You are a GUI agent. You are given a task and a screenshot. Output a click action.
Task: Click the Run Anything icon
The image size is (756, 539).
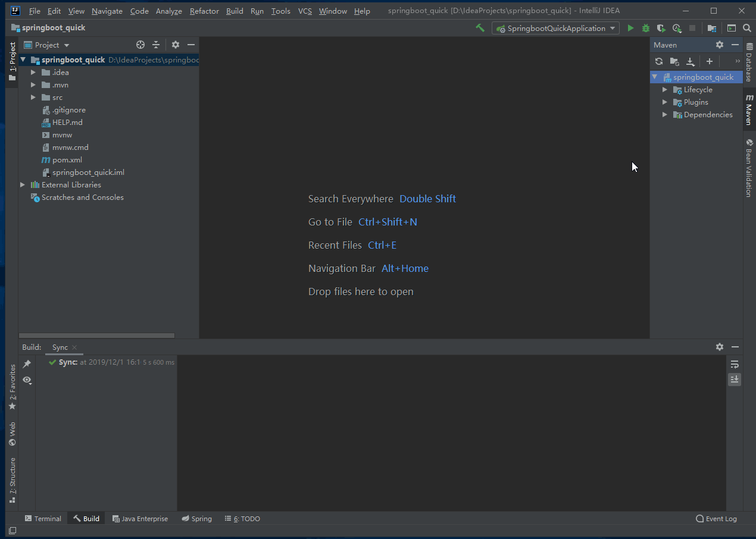(732, 28)
